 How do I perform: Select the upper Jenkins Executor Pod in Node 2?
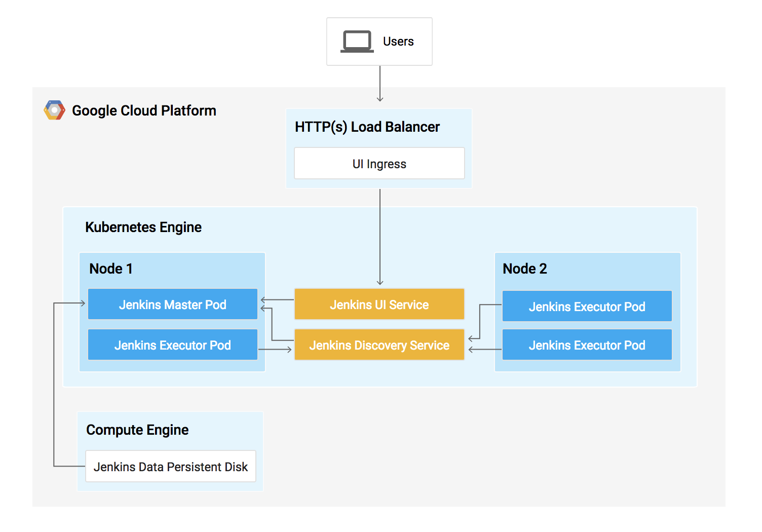[x=587, y=306]
